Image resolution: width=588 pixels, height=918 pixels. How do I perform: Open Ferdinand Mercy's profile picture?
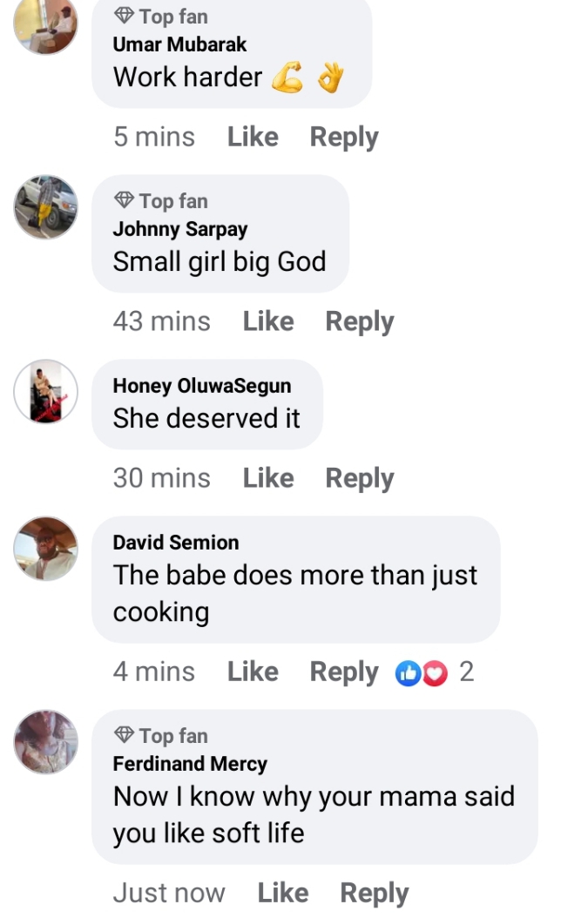(45, 741)
